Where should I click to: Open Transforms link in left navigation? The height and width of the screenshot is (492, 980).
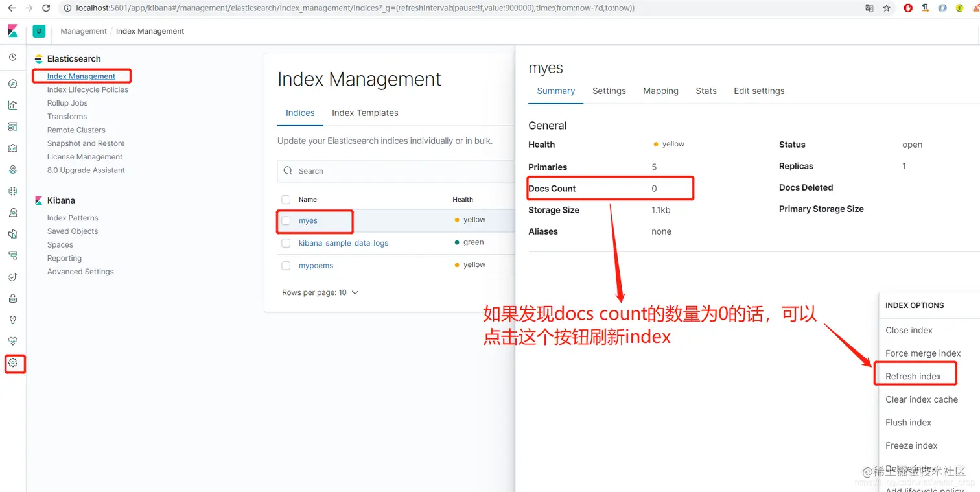(67, 117)
